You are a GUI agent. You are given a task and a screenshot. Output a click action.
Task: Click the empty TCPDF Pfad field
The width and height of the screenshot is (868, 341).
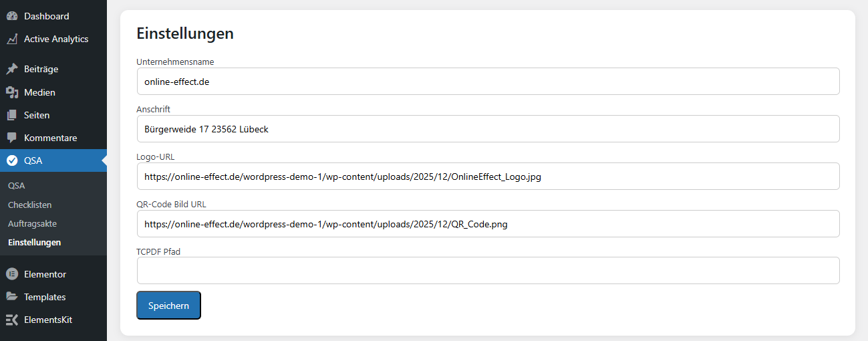tap(488, 271)
